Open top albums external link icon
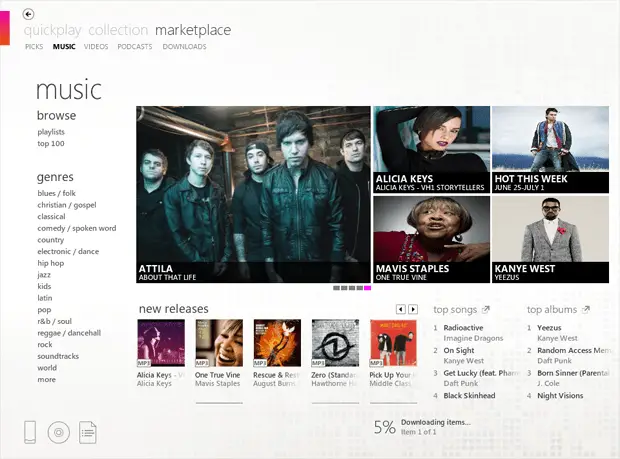 tap(586, 310)
